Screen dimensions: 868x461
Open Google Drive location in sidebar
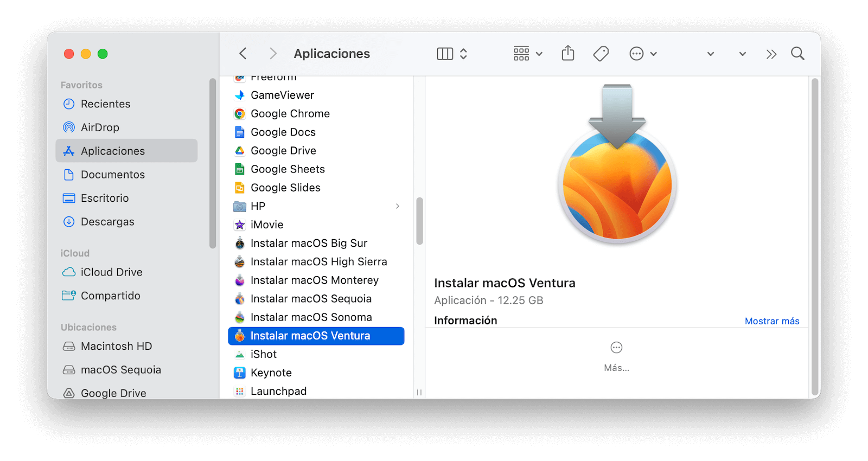[x=126, y=393]
